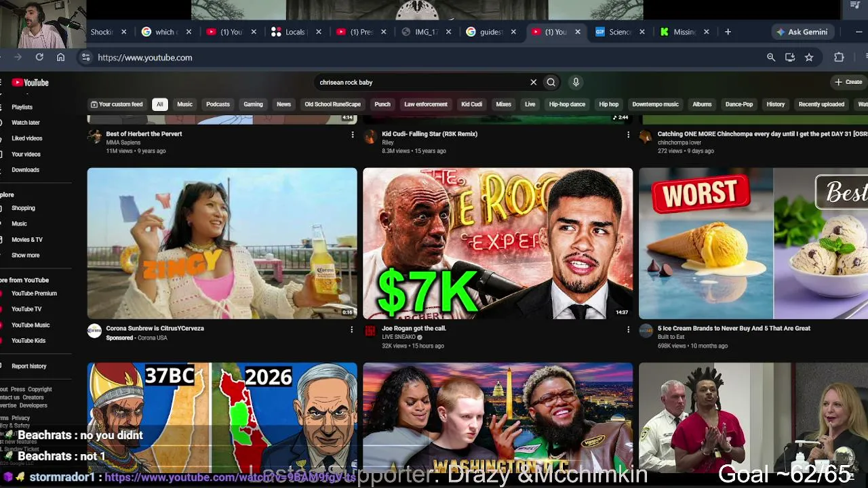This screenshot has height=488, width=868.
Task: Switch to the '(1) Pres' tab
Action: (x=361, y=32)
